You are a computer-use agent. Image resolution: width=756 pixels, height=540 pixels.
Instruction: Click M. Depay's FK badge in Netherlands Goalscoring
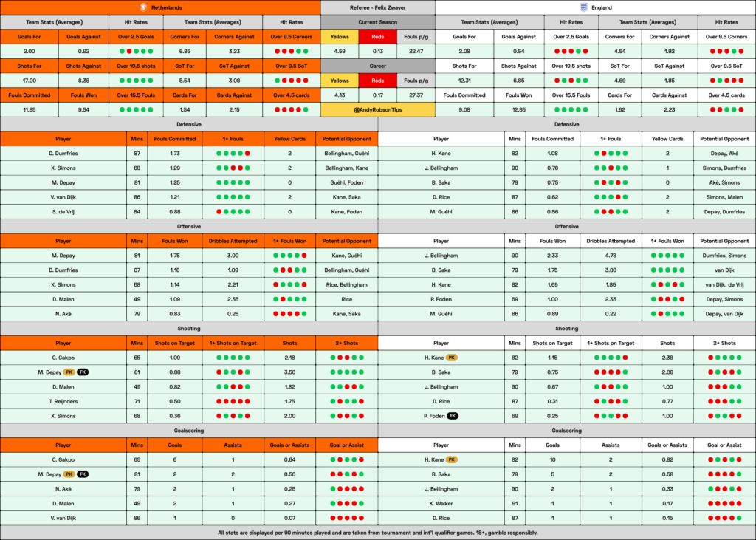tap(83, 474)
